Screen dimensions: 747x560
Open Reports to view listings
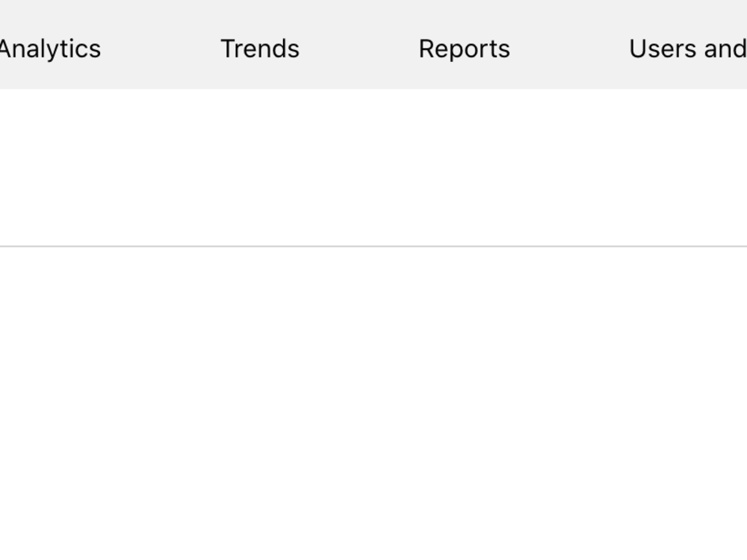tap(464, 49)
